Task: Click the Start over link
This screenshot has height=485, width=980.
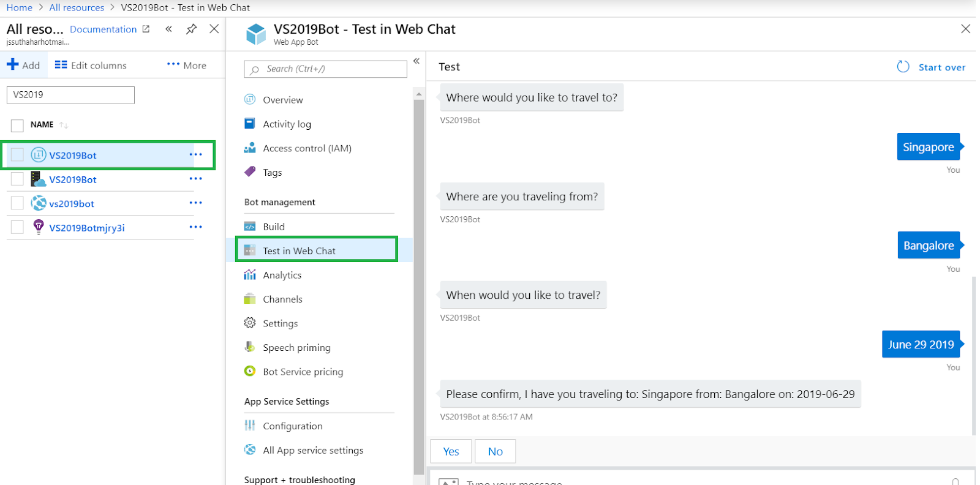Action: [941, 67]
